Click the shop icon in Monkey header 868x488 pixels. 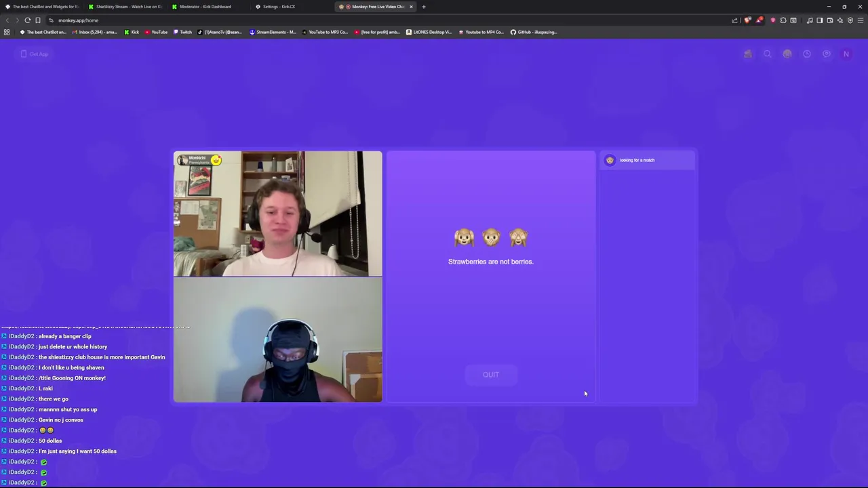click(x=748, y=54)
